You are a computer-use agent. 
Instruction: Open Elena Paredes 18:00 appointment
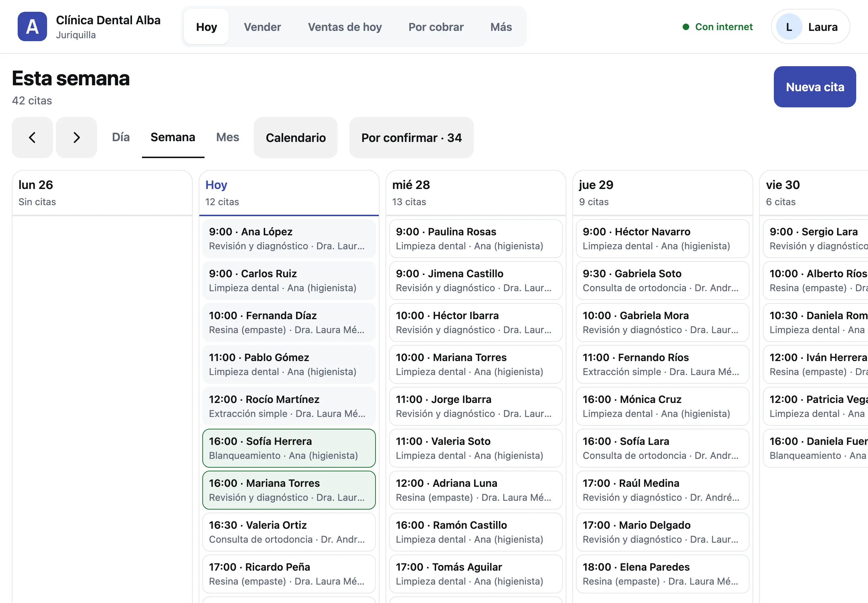coord(662,574)
